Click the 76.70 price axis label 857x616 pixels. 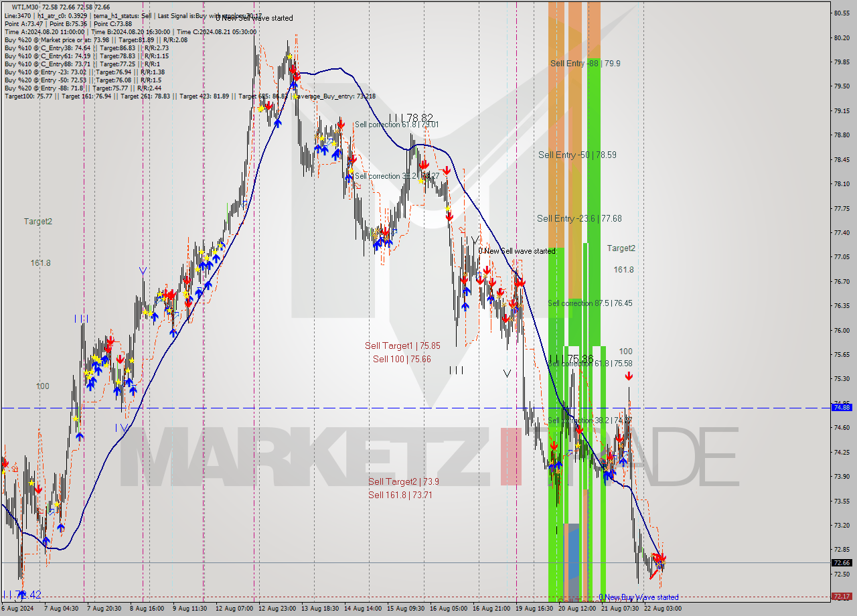842,282
